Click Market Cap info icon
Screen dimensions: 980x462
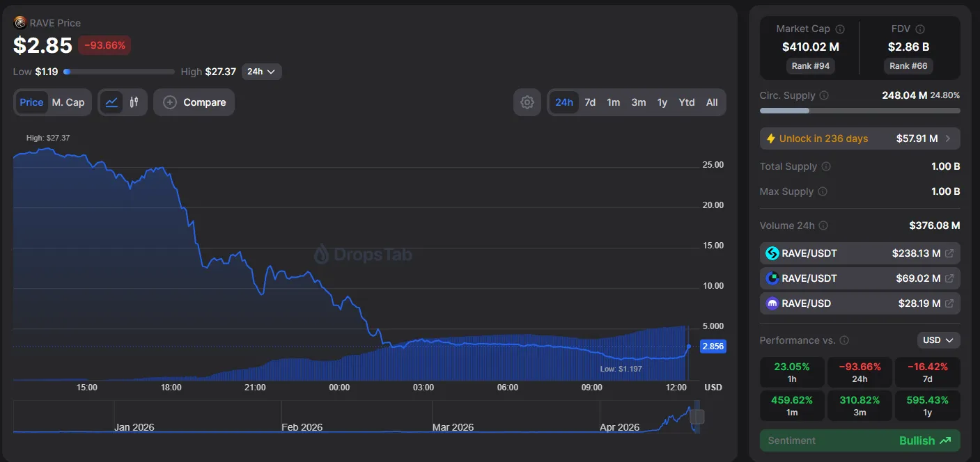click(x=839, y=29)
